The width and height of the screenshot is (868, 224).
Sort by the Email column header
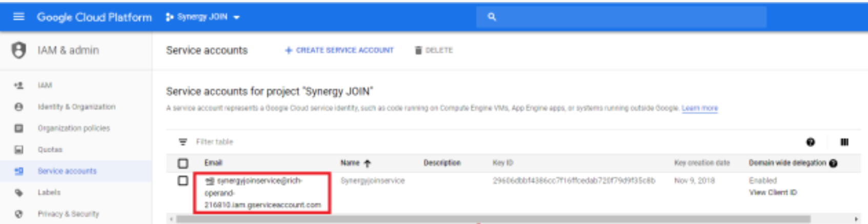coord(213,163)
